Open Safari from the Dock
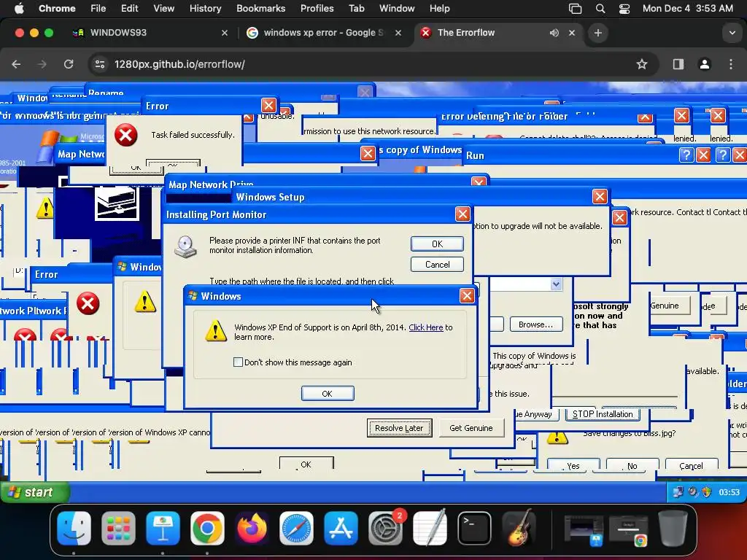Screen dimensions: 747x560 point(296,528)
